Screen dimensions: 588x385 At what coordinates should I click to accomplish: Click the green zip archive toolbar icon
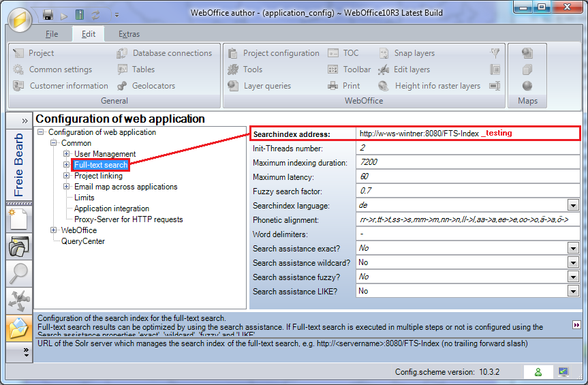(80, 15)
